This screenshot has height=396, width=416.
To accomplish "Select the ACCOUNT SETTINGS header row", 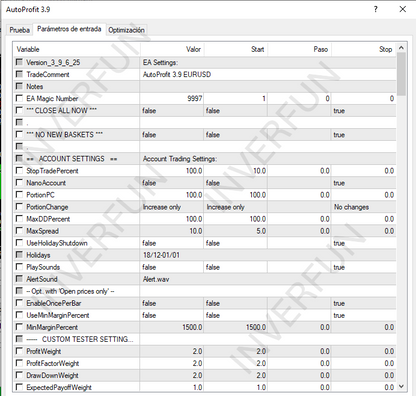I will 205,159.
